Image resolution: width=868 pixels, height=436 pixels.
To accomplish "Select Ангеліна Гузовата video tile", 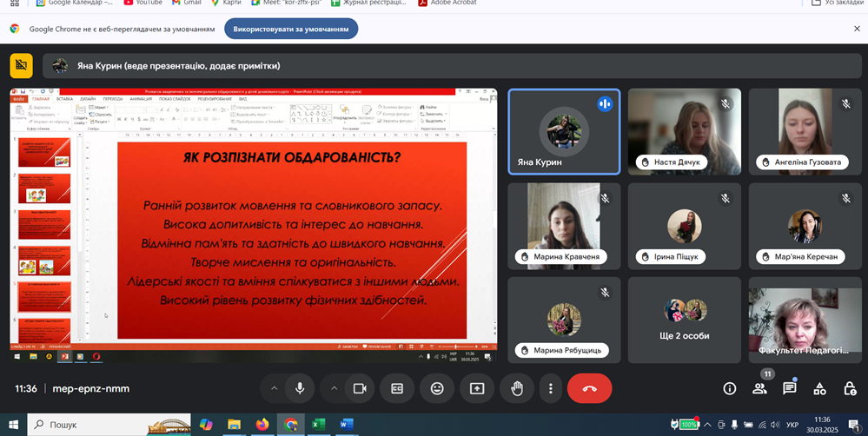I will point(805,132).
